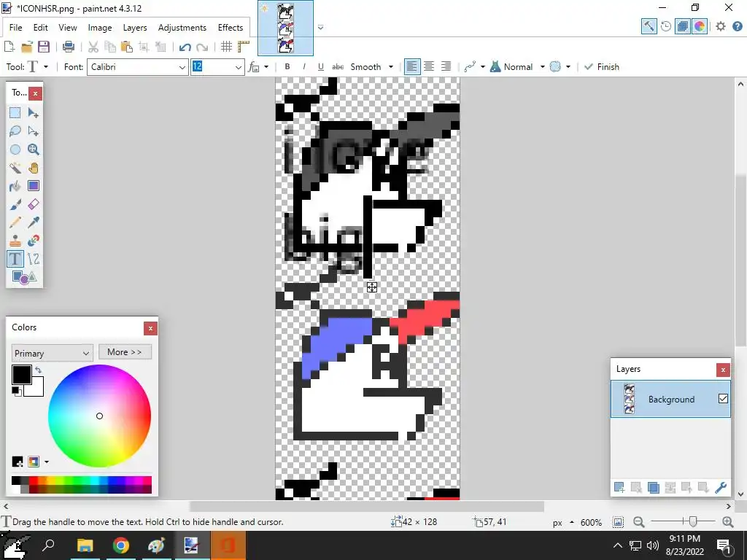This screenshot has width=747, height=560.
Task: Select the Gradient tool
Action: point(34,186)
